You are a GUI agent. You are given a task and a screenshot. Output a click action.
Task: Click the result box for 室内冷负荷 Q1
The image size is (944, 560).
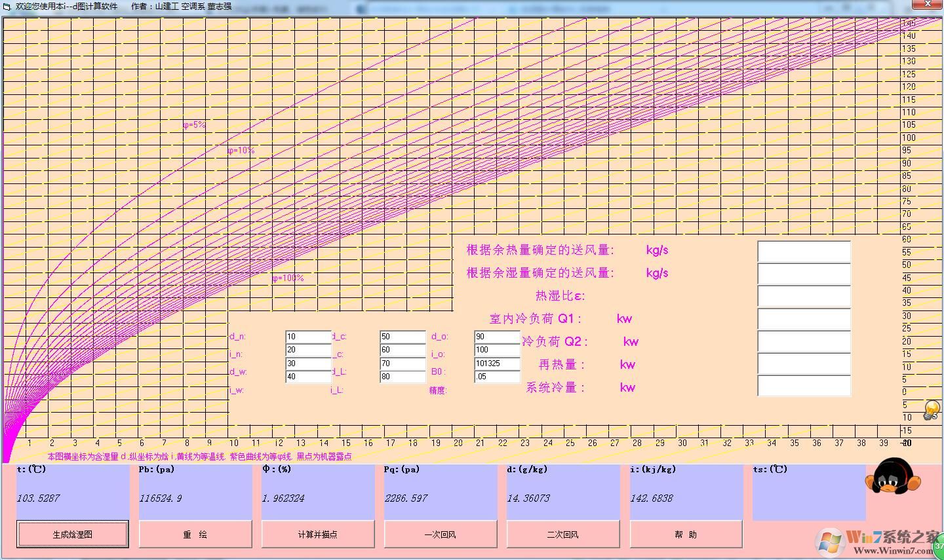click(804, 319)
